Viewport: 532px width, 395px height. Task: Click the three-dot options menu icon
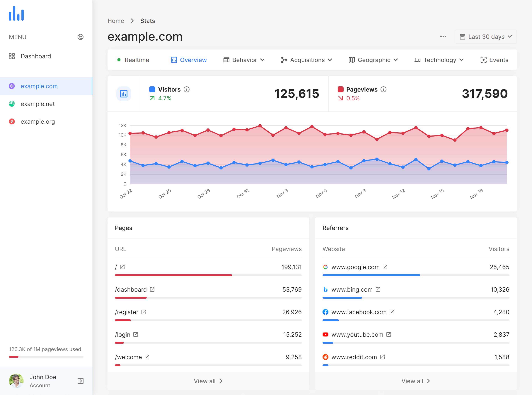click(443, 37)
